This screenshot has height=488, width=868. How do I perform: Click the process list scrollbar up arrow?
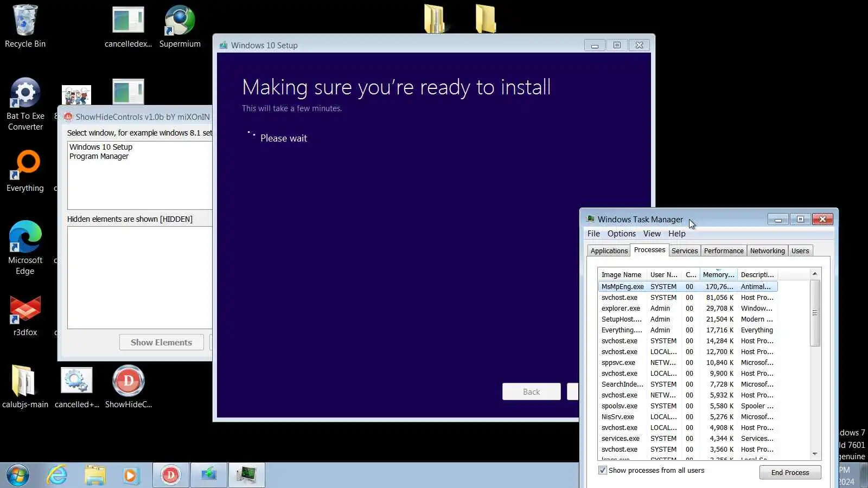[815, 274]
